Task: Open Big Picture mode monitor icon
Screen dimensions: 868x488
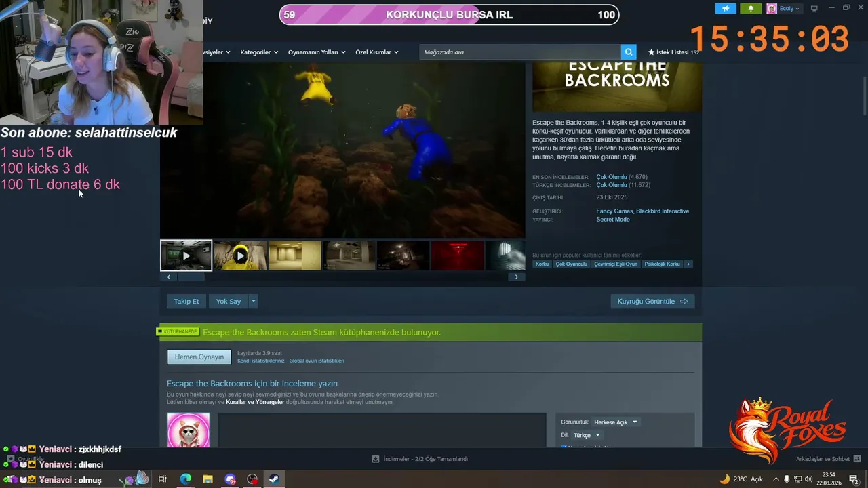Action: tap(814, 9)
